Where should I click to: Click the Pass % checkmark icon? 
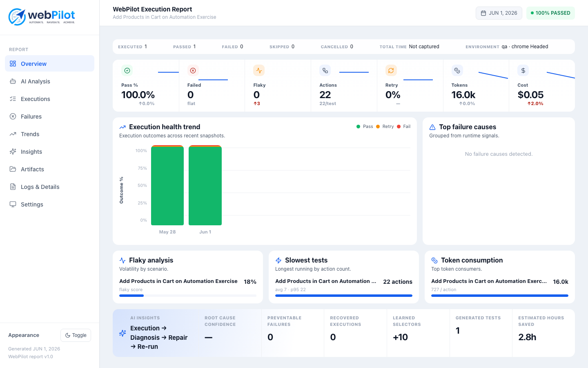tap(127, 70)
